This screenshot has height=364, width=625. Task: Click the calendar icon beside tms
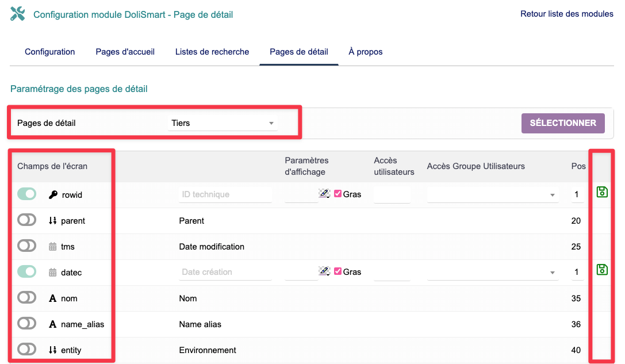(53, 247)
